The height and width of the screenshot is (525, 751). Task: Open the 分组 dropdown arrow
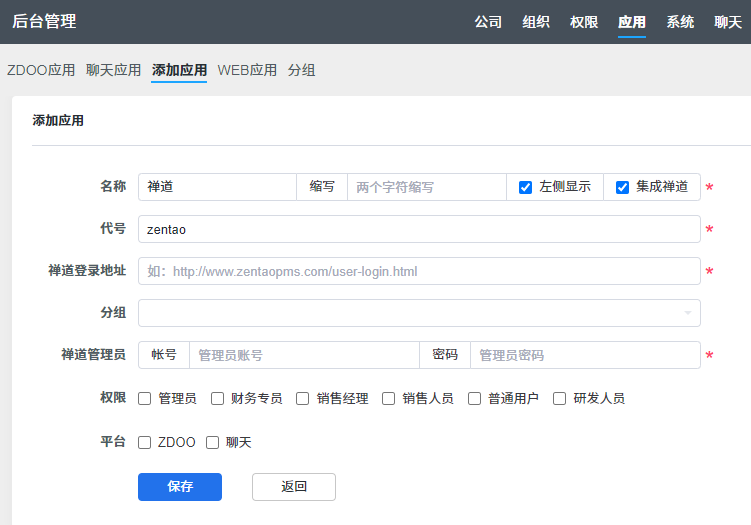coord(687,314)
